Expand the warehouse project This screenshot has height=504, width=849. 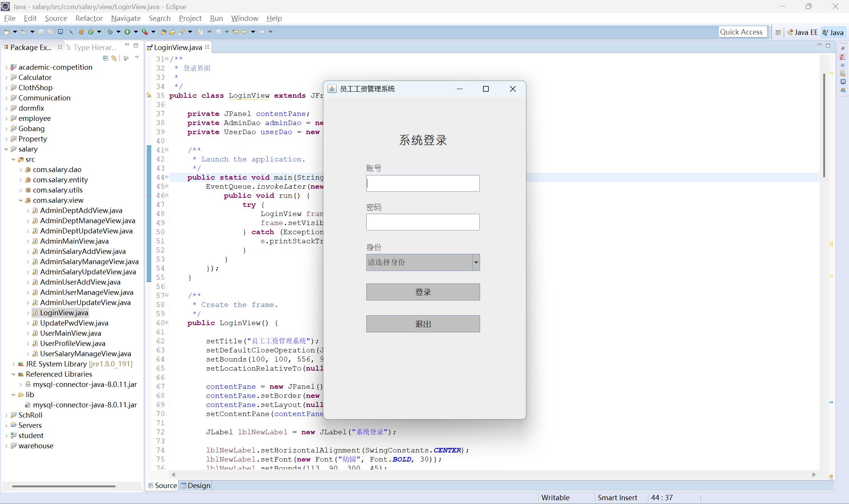coord(6,446)
